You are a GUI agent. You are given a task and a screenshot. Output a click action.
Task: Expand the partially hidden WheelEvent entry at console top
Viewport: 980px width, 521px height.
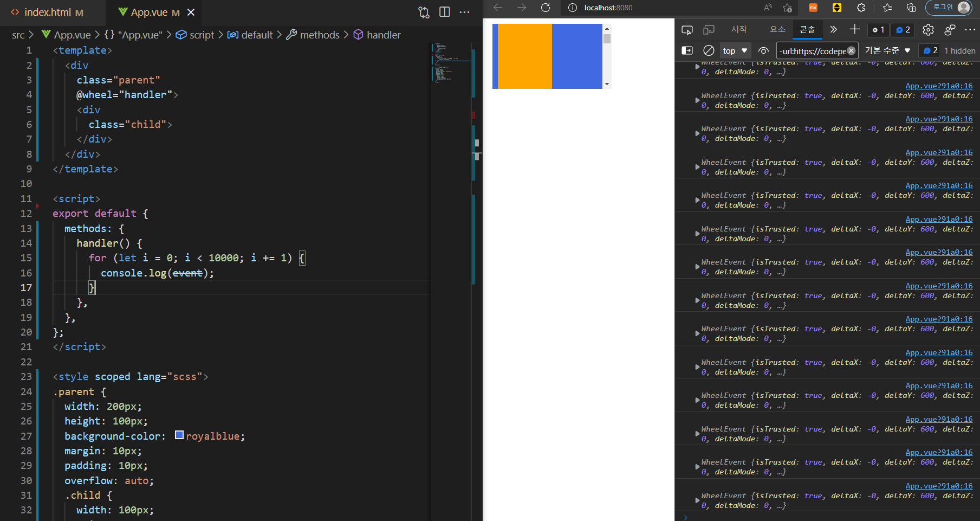697,67
